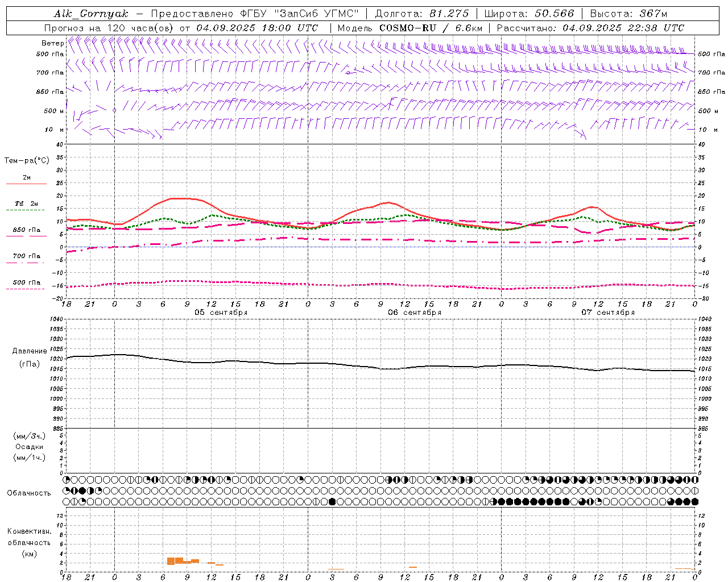Click the 'Осадки' precipitation label
This screenshot has height=582, width=728.
pos(30,447)
